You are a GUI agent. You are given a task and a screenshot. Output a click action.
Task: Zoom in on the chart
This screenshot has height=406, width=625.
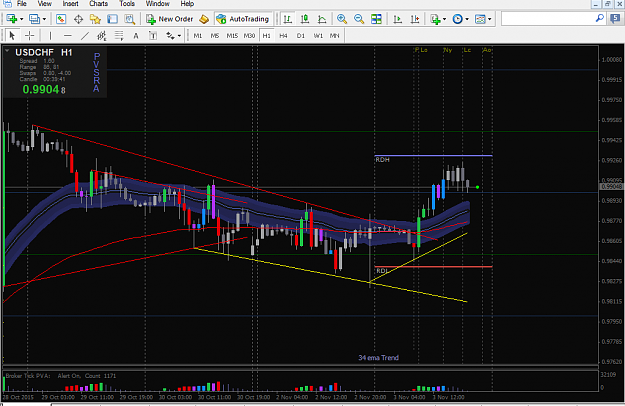click(342, 19)
